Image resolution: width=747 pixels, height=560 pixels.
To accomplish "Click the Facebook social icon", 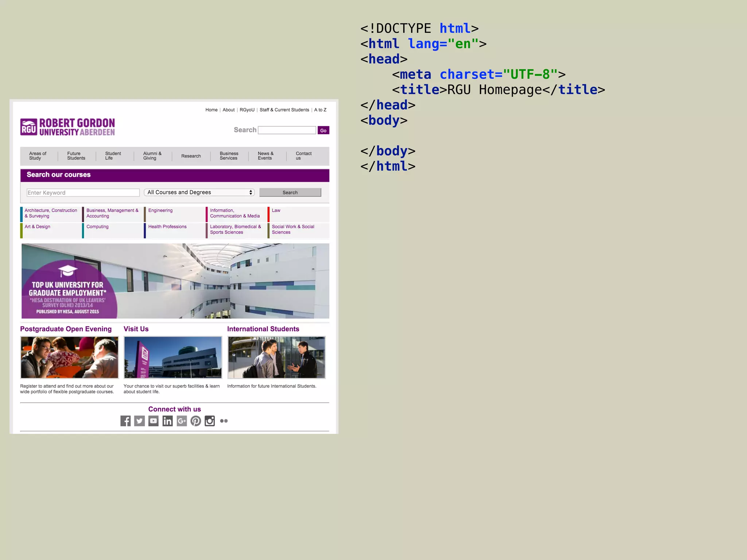I will (x=125, y=421).
